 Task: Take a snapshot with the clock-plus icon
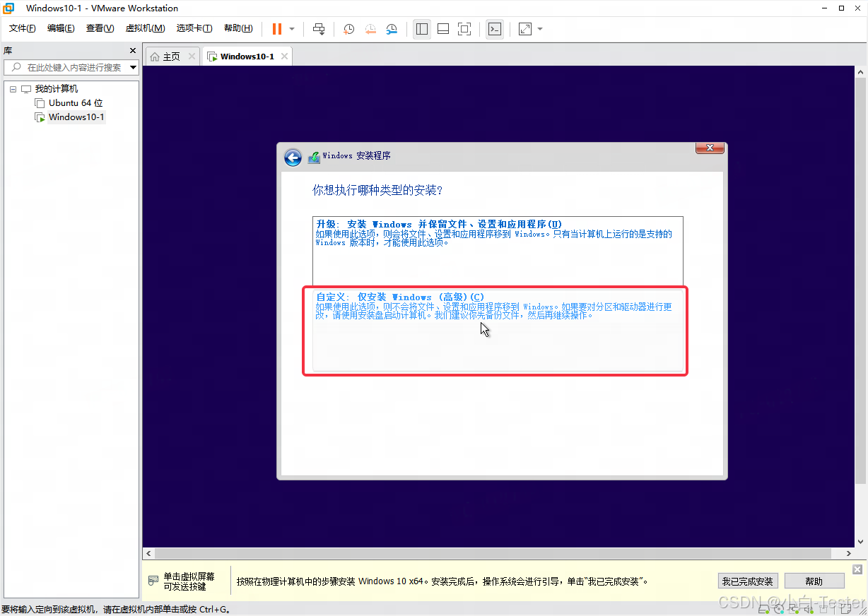pos(348,29)
